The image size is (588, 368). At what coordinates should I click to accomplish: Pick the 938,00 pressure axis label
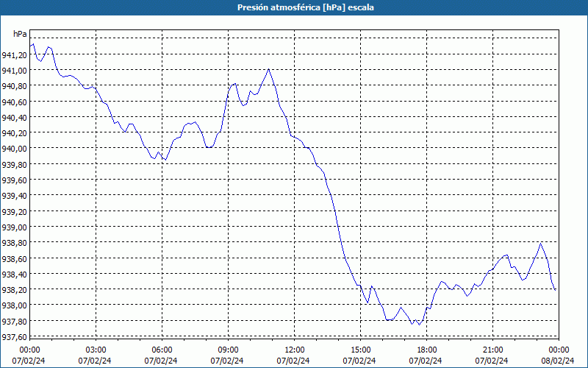(14, 306)
